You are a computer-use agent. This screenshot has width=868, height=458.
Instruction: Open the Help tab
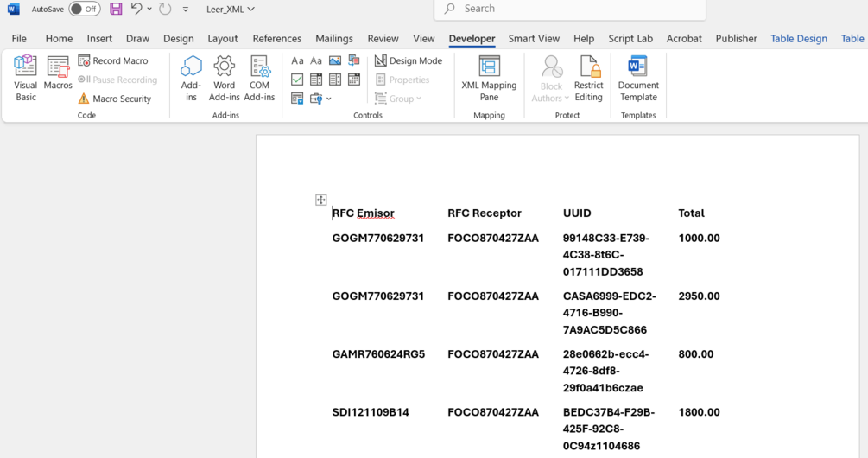click(584, 39)
